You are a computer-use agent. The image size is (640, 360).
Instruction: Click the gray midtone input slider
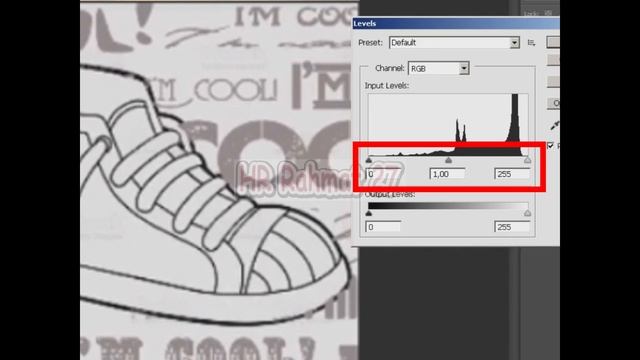[448, 160]
